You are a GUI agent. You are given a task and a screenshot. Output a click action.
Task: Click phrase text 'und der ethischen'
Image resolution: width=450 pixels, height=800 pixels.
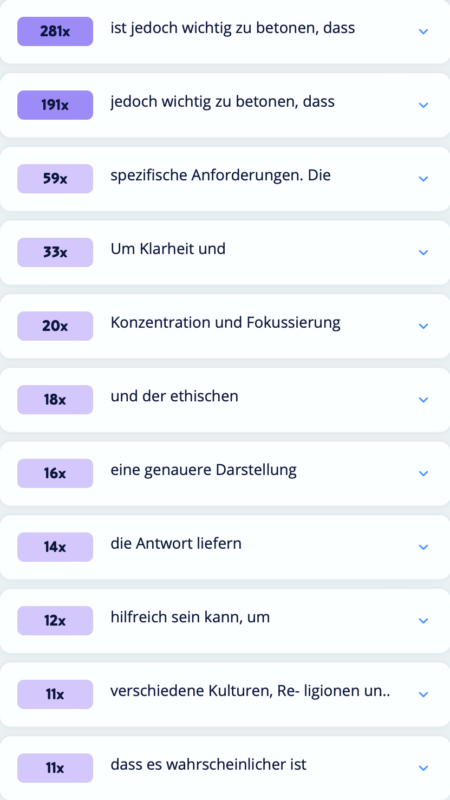pos(174,396)
